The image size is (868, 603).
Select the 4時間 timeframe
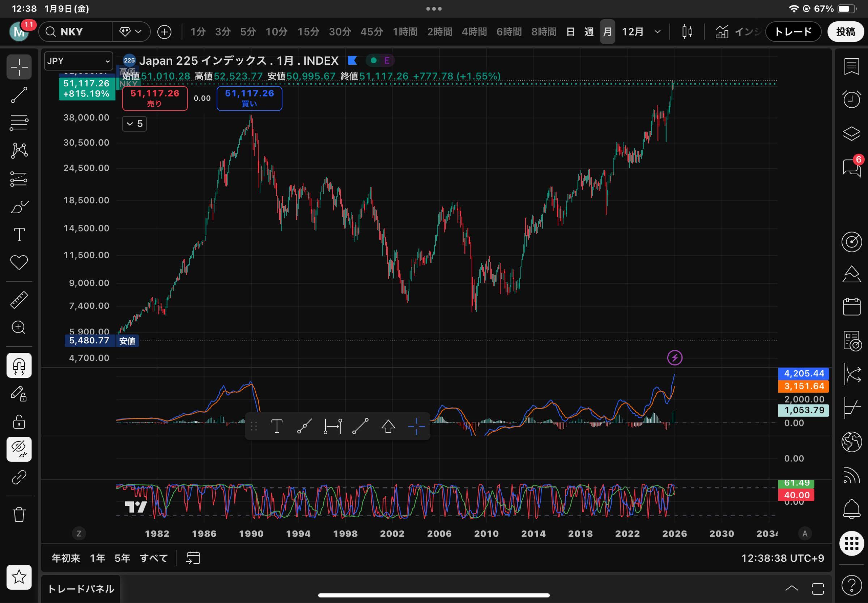click(x=474, y=32)
